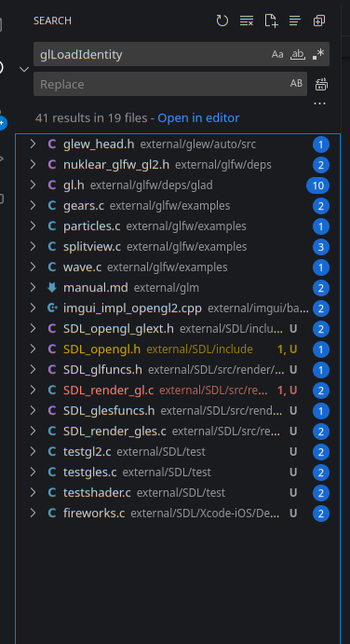Viewport: 350px width, 644px height.
Task: Click count badge 10 on gl.h
Action: click(x=318, y=185)
